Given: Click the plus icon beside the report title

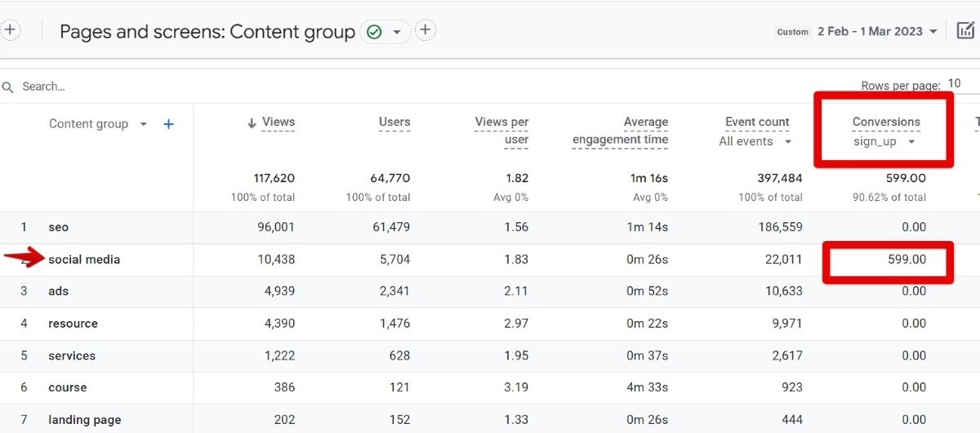Looking at the screenshot, I should [9, 30].
